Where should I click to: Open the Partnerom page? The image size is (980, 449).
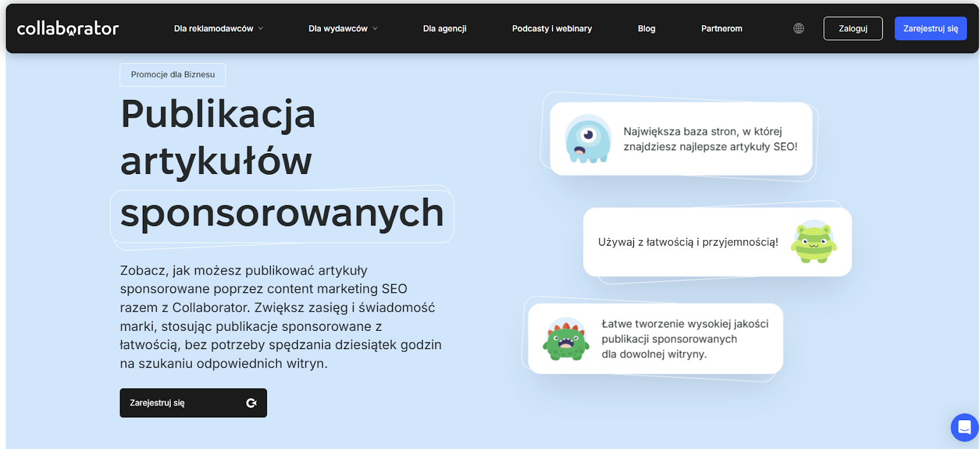pos(722,29)
